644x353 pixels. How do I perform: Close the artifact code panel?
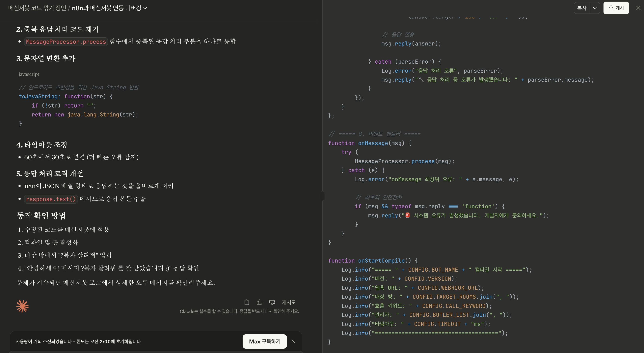(638, 8)
